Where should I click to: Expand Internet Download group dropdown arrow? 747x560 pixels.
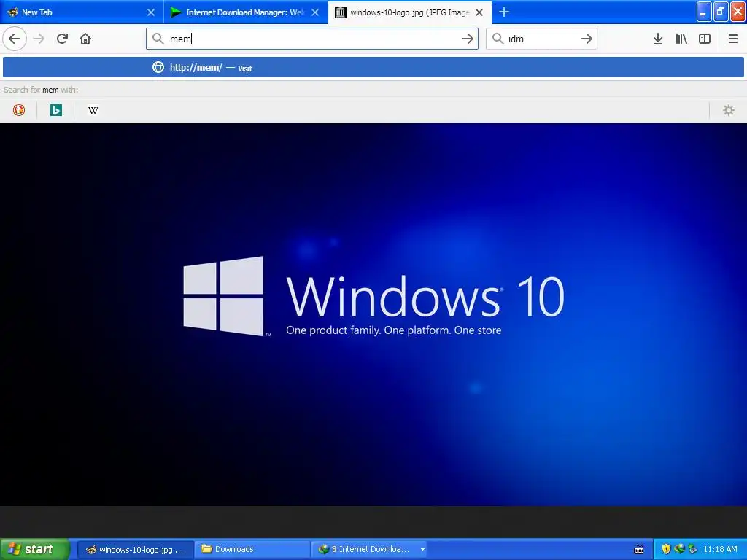pos(422,550)
